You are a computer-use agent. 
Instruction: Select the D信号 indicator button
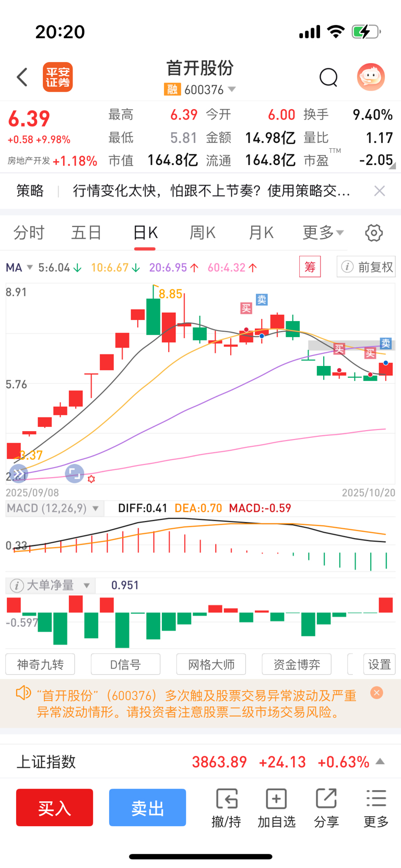[x=125, y=664]
